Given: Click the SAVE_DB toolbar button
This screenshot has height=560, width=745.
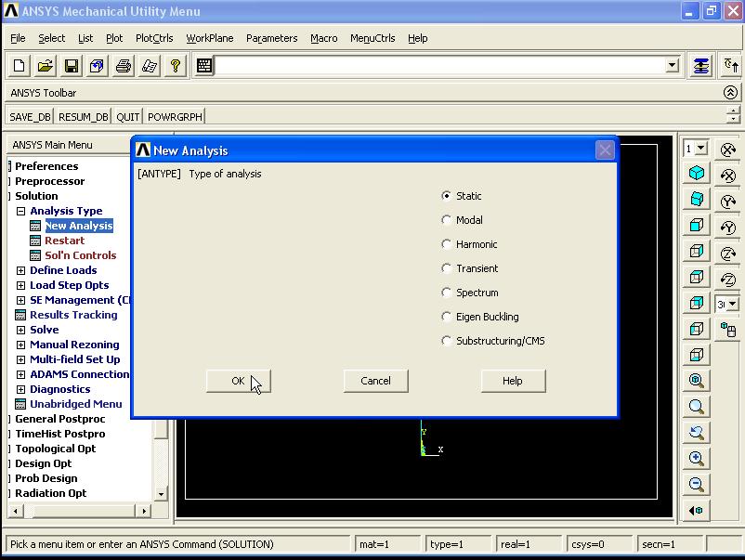Looking at the screenshot, I should click(30, 117).
